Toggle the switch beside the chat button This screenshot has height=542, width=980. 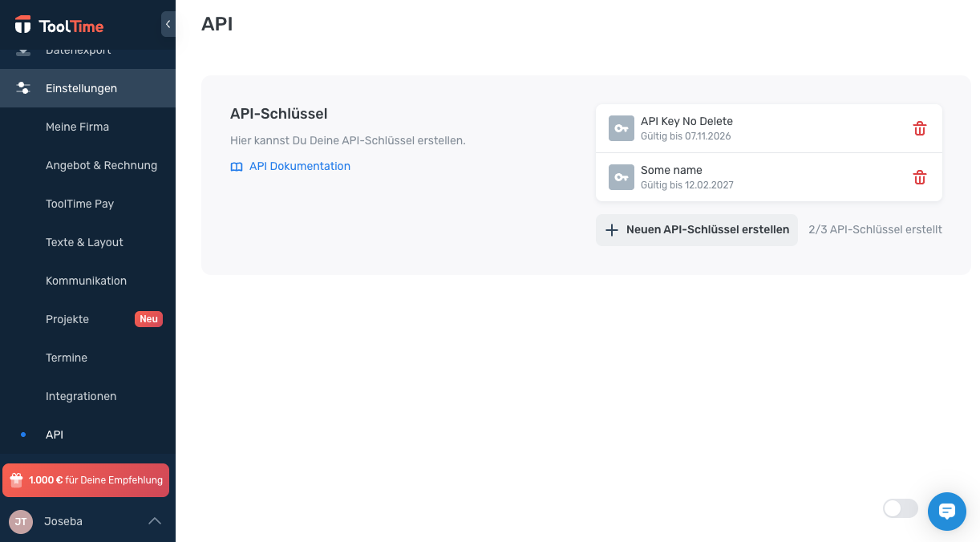click(901, 508)
